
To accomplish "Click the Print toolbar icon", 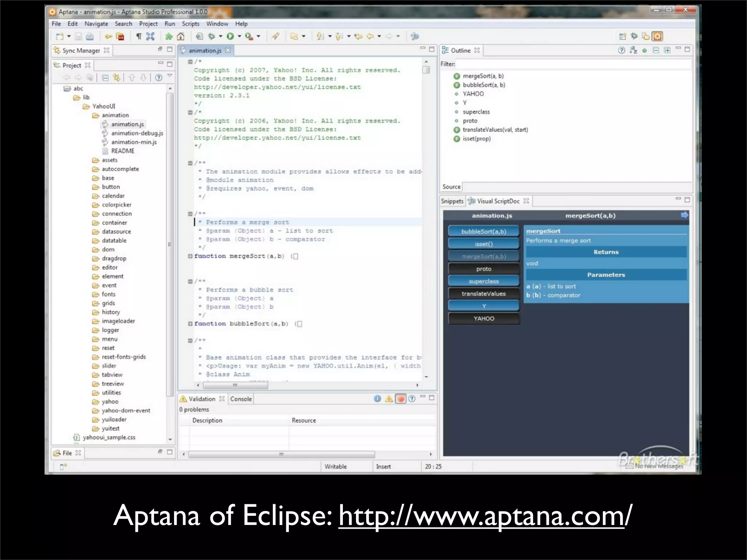I will 90,36.
